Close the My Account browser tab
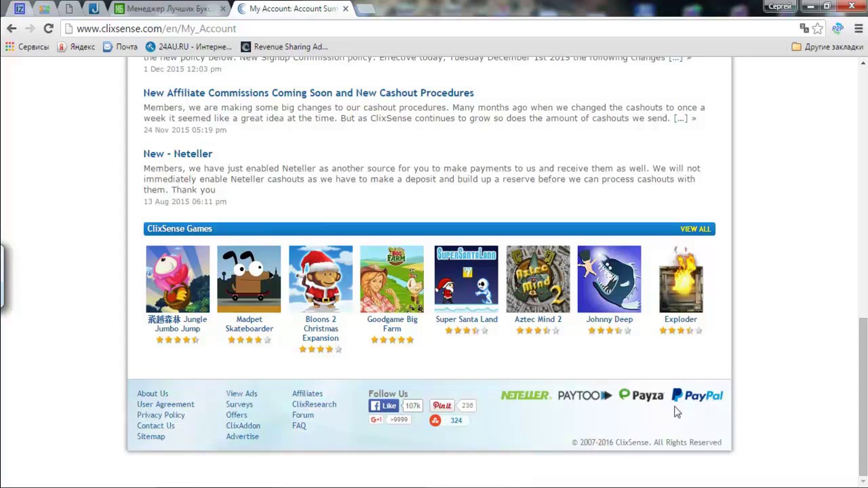The height and width of the screenshot is (488, 868). (345, 9)
